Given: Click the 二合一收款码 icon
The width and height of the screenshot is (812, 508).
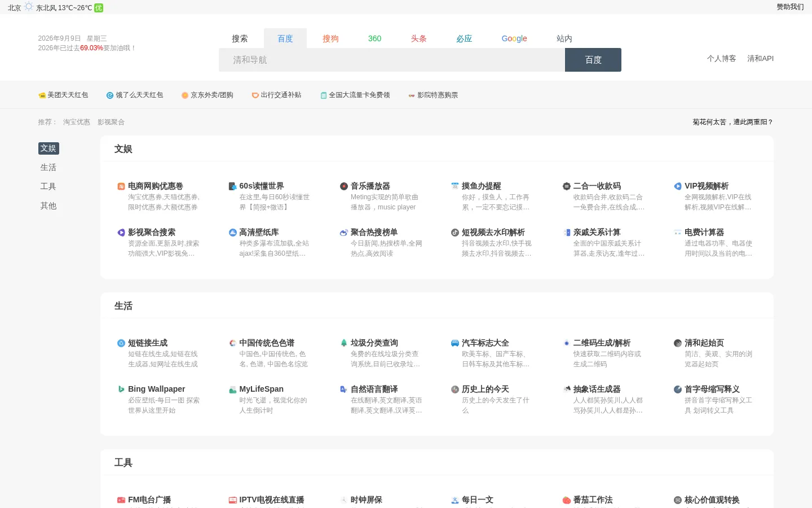Looking at the screenshot, I should pos(566,186).
